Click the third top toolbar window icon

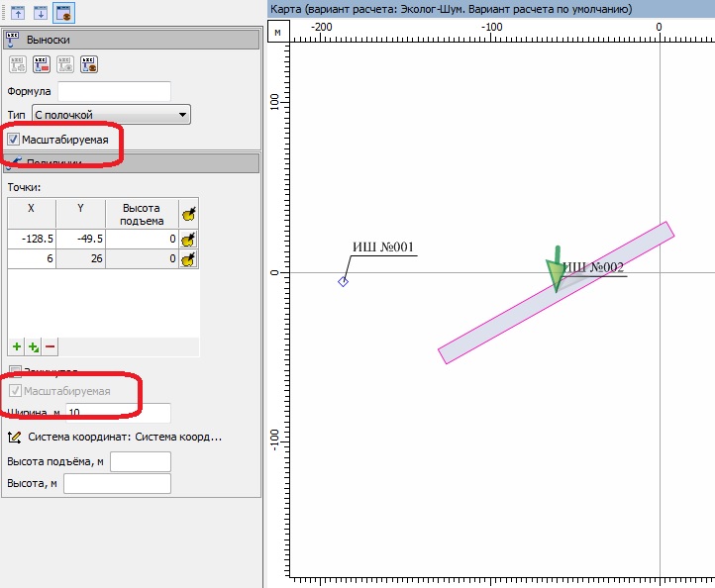tap(61, 13)
